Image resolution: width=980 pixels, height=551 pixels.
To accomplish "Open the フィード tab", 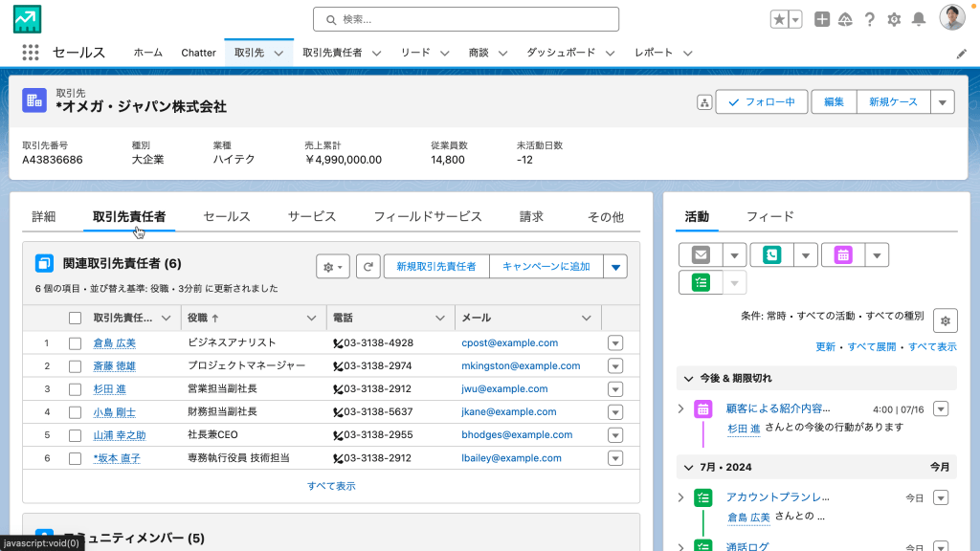I will [769, 216].
